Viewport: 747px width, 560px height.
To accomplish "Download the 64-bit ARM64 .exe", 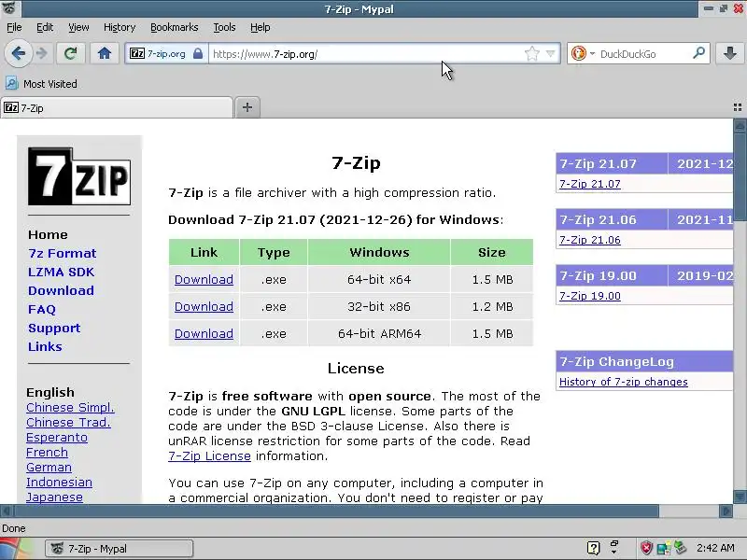I will pos(204,334).
